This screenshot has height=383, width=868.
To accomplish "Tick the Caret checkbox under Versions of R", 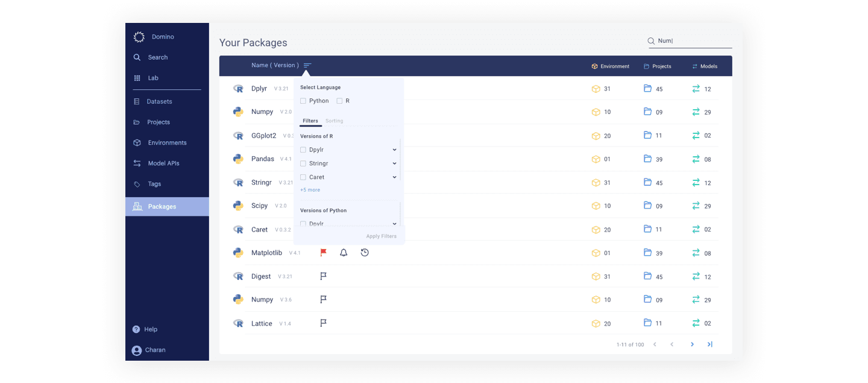I will pos(303,177).
